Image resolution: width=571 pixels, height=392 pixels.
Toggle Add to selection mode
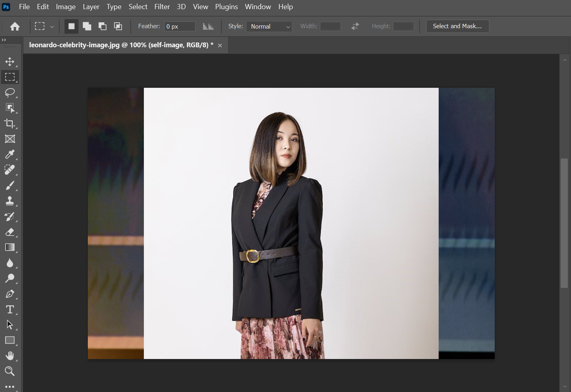point(87,26)
